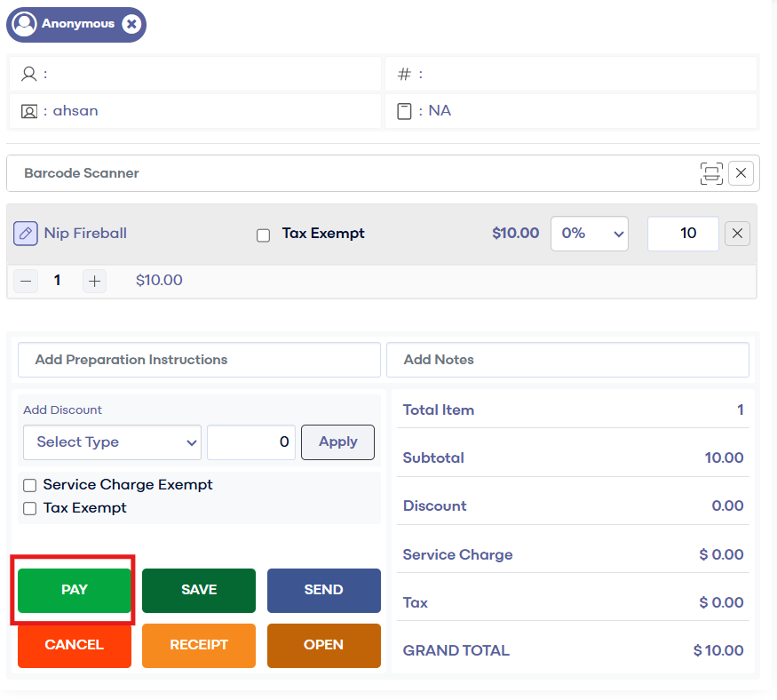This screenshot has width=777, height=700.
Task: Toggle order-level Tax Exempt checkbox
Action: point(30,508)
